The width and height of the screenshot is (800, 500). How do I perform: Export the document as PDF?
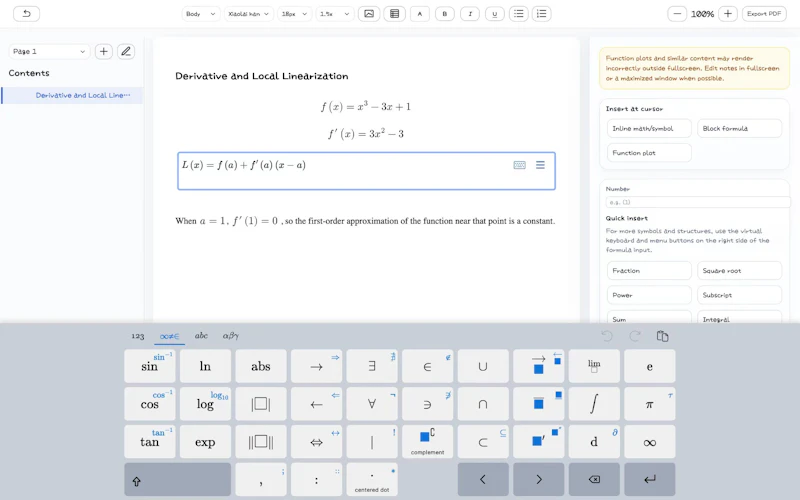pos(764,14)
